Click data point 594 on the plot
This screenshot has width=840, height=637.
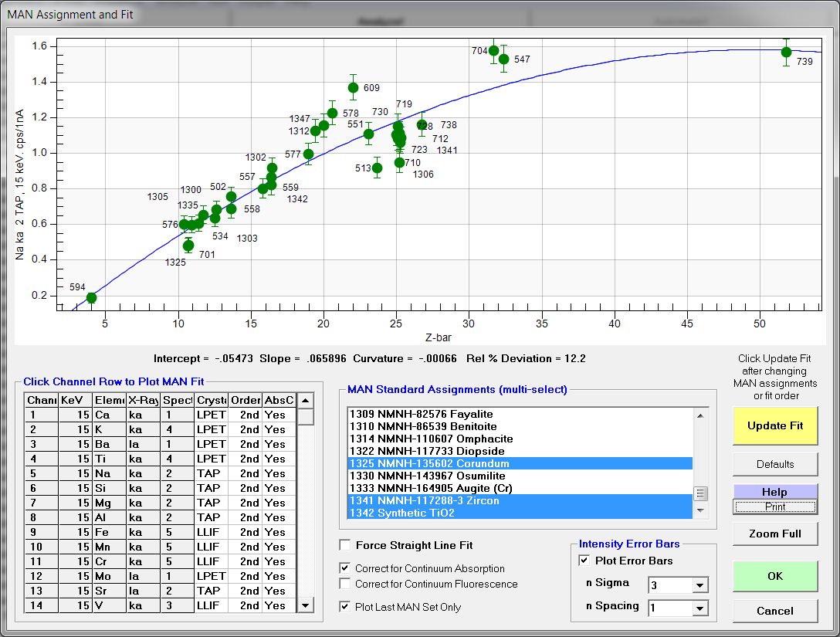pos(92,298)
